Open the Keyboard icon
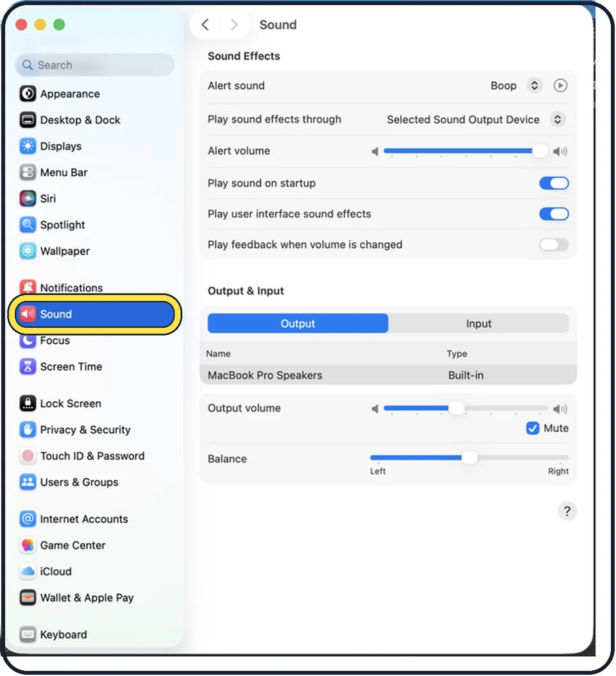 (28, 634)
